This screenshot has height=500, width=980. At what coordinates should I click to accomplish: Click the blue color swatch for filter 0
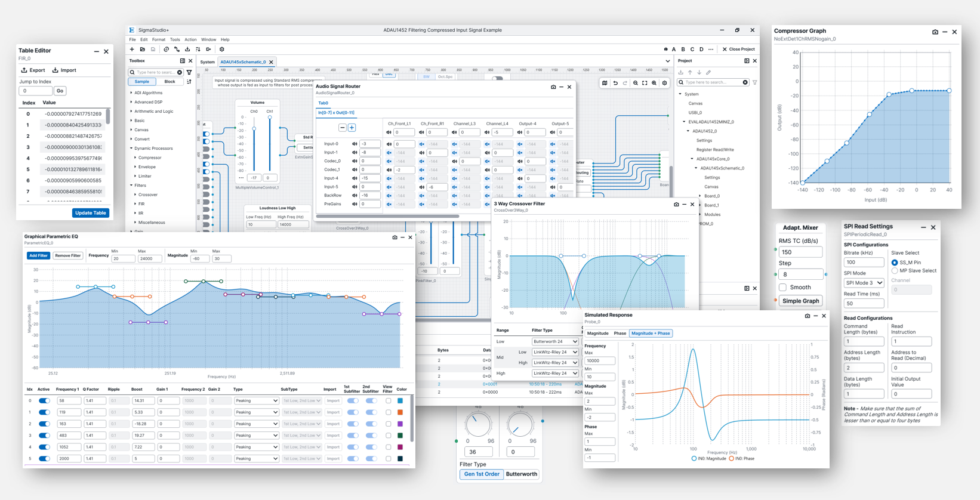400,401
